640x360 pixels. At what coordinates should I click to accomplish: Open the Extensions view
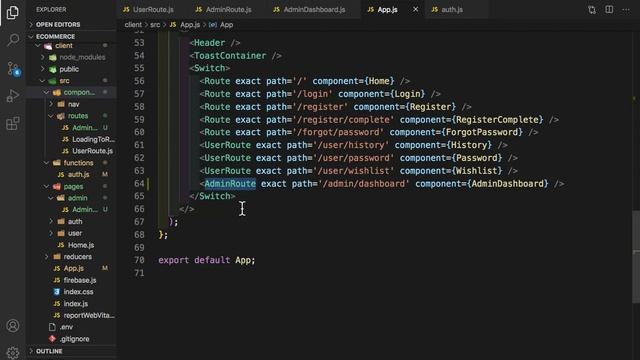tap(13, 123)
